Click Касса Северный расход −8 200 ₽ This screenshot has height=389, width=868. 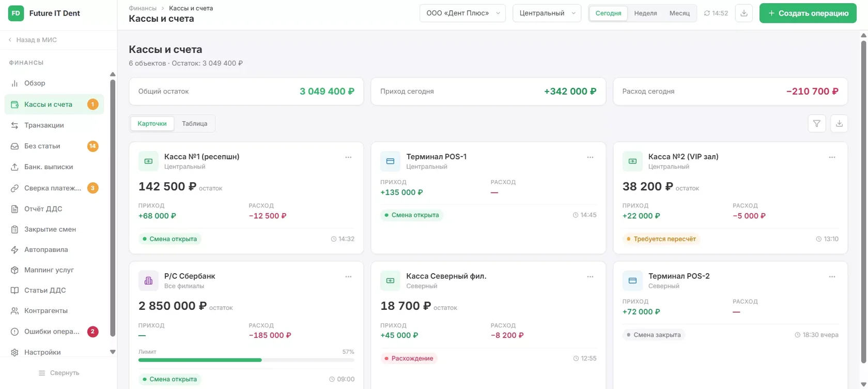tap(507, 335)
